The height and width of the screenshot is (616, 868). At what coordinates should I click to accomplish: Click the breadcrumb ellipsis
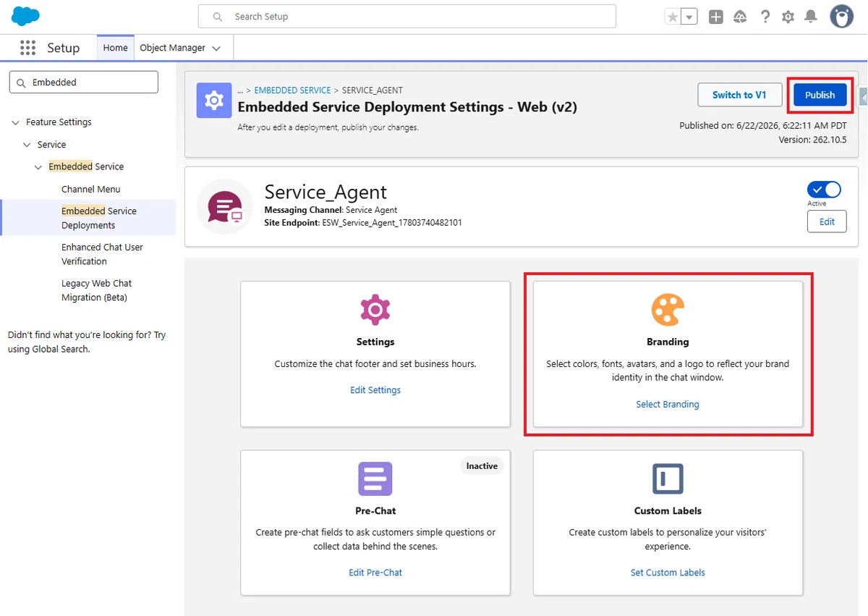241,90
